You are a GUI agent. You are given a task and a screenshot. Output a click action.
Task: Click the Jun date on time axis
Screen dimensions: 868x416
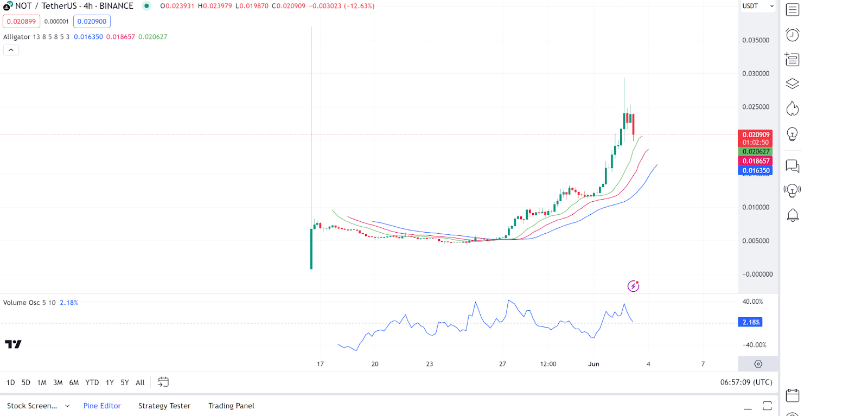[593, 364]
